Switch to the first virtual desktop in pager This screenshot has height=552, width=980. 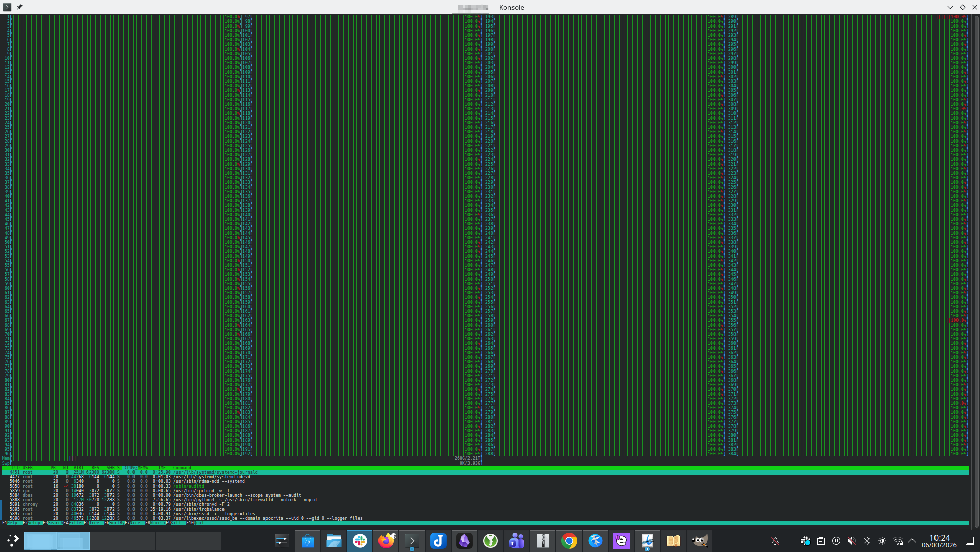pyautogui.click(x=57, y=541)
